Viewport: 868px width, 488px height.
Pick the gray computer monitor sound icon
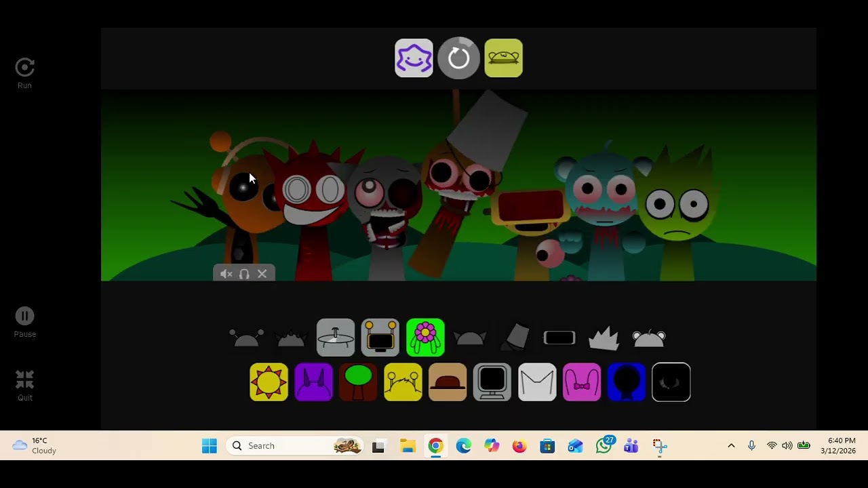(x=492, y=382)
